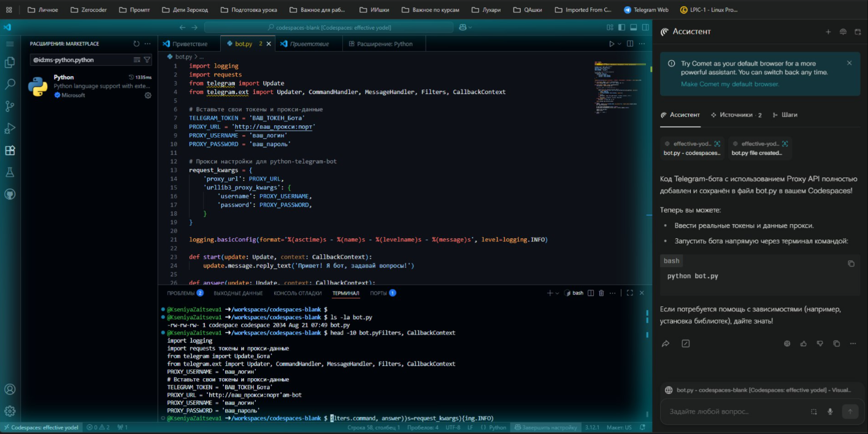
Task: Open Source Control in the activity bar
Action: pyautogui.click(x=10, y=106)
